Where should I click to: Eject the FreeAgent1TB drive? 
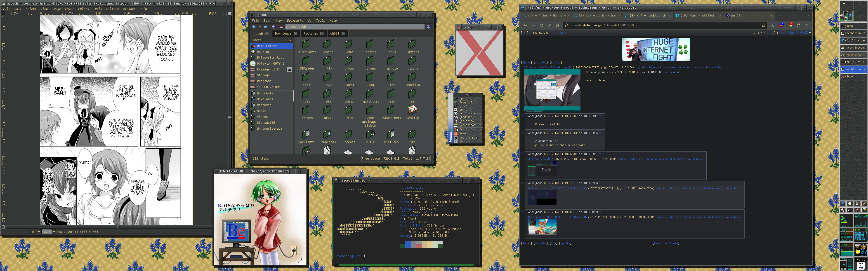[x=289, y=69]
